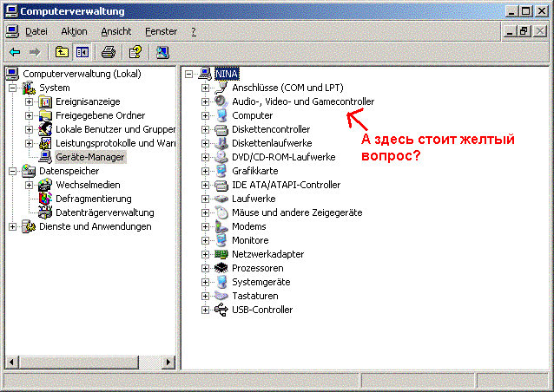Image resolution: width=554 pixels, height=392 pixels.
Task: Toggle the console tree show/hide button
Action: [82, 52]
